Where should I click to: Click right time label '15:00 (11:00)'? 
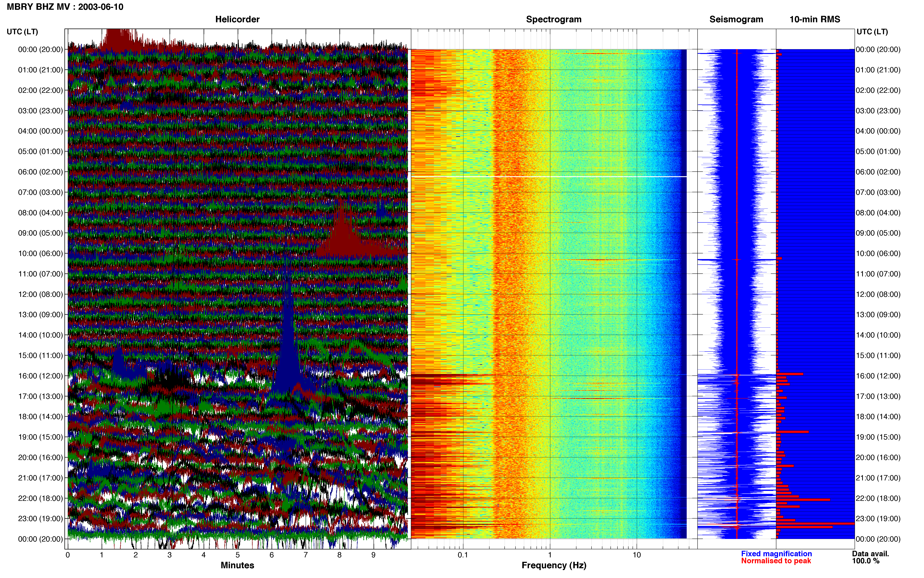878,356
